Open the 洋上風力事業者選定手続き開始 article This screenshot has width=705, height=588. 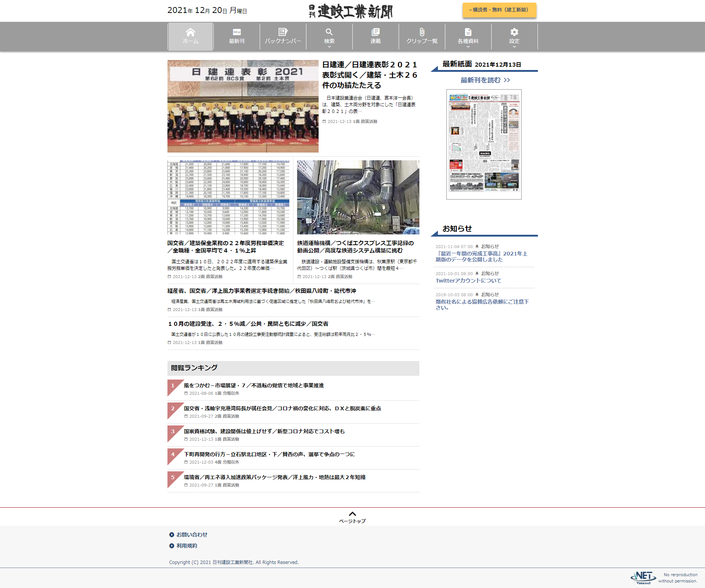(262, 291)
